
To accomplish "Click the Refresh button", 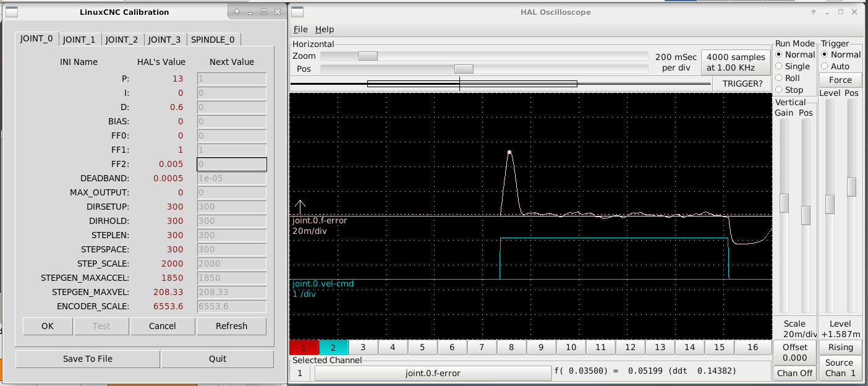I will 232,326.
